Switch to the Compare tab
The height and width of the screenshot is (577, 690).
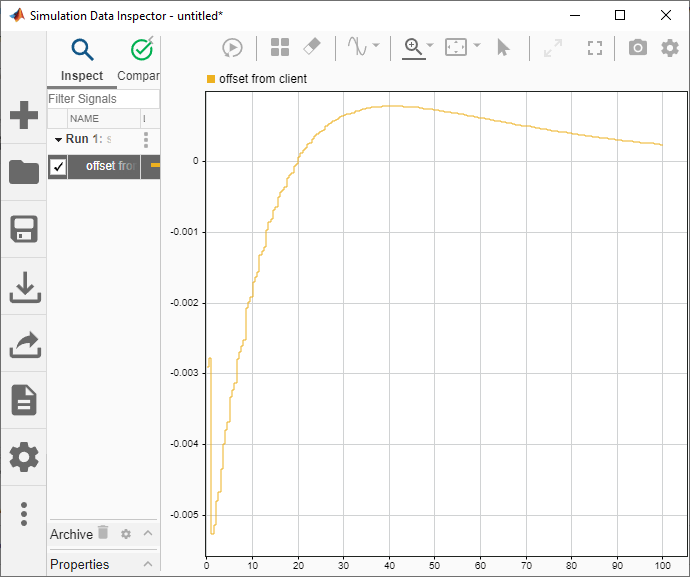pyautogui.click(x=140, y=58)
